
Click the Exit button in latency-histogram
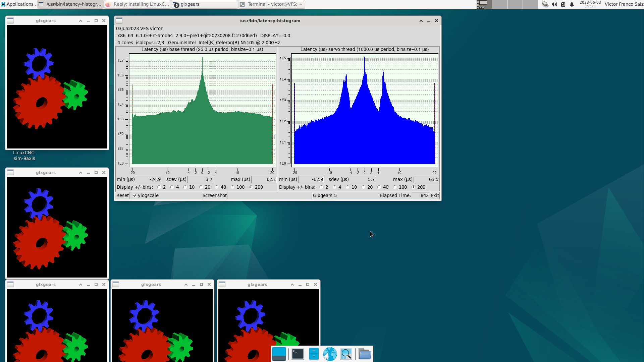435,195
